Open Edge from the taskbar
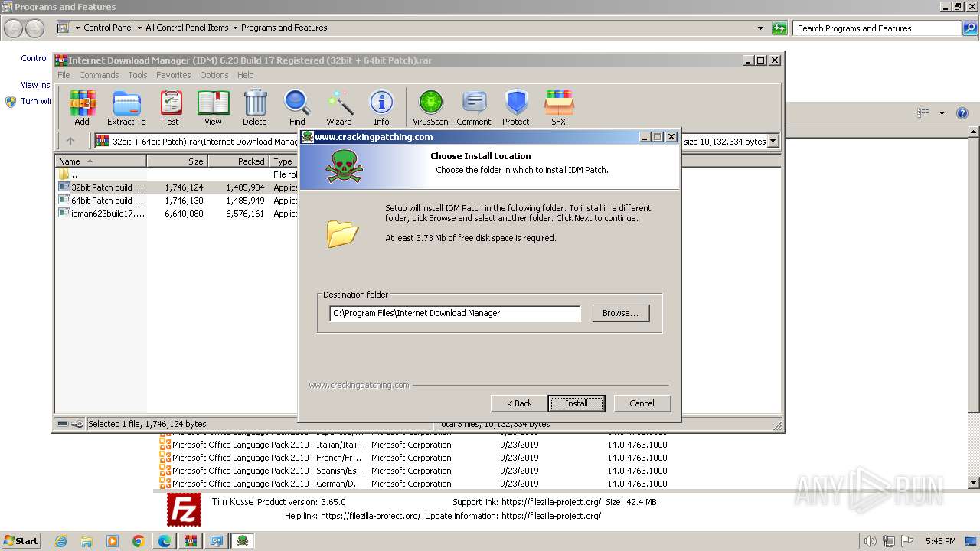The width and height of the screenshot is (980, 551). 165,541
